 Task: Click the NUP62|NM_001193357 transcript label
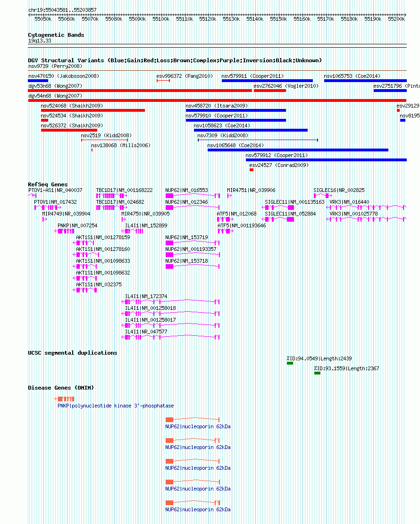click(x=191, y=250)
